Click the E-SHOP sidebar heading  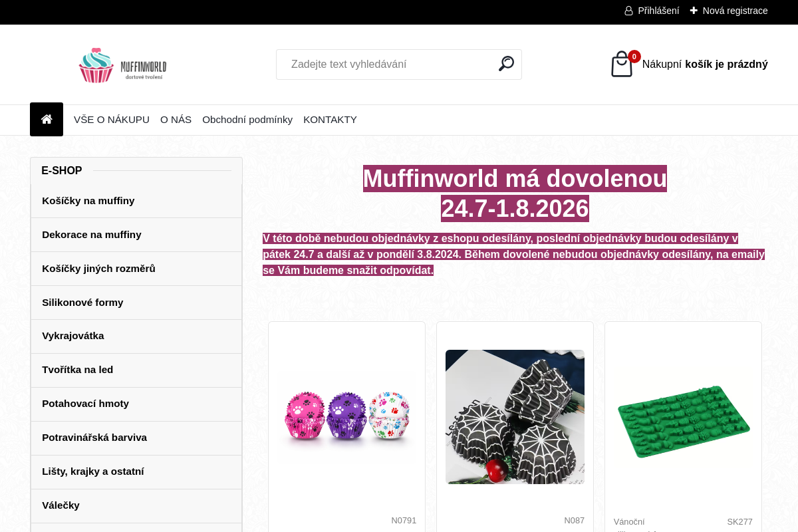click(62, 171)
